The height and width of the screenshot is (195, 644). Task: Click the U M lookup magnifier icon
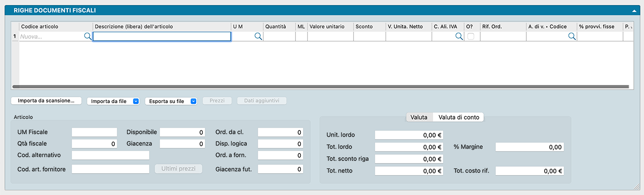click(x=258, y=36)
